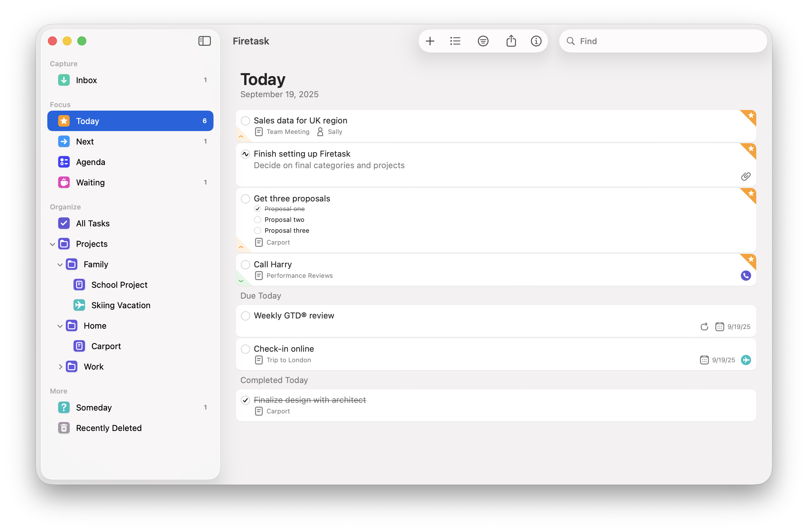Uncheck Finalize design with architect

click(x=245, y=400)
